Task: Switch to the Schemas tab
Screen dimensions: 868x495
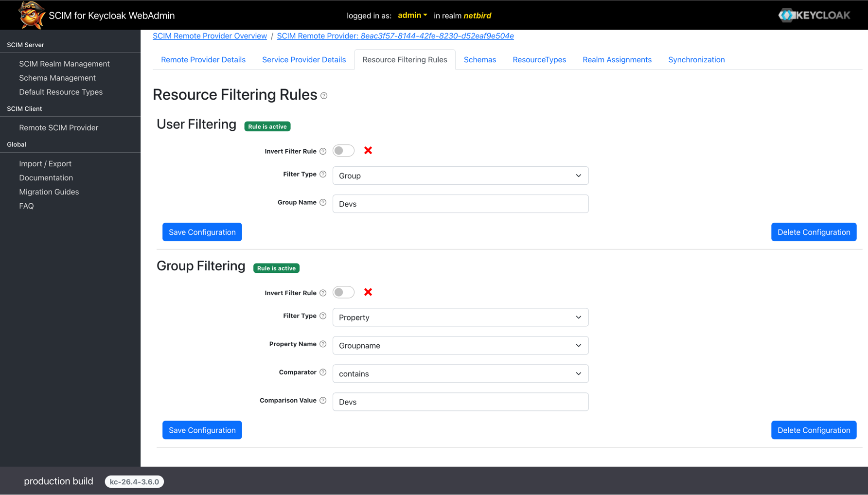Action: (479, 59)
